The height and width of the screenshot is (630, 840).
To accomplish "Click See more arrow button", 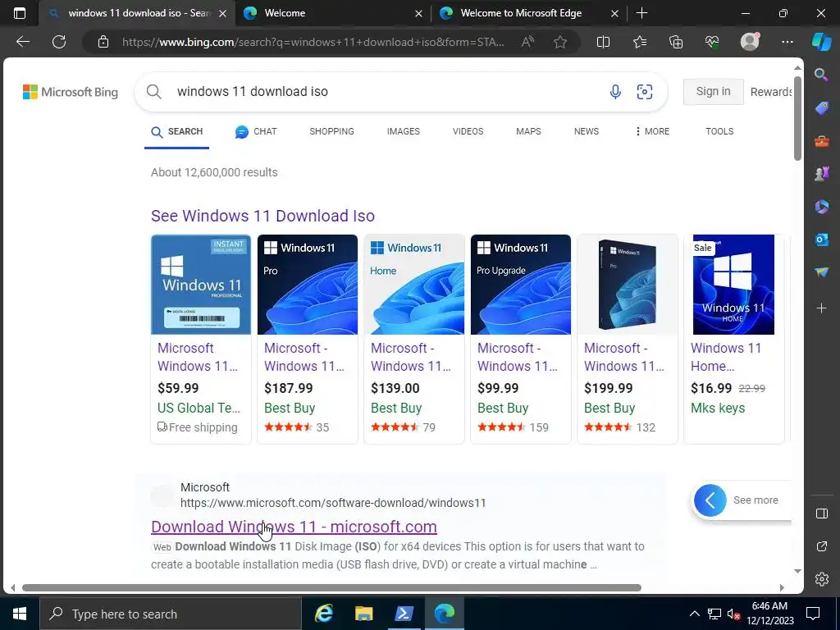I will click(710, 500).
